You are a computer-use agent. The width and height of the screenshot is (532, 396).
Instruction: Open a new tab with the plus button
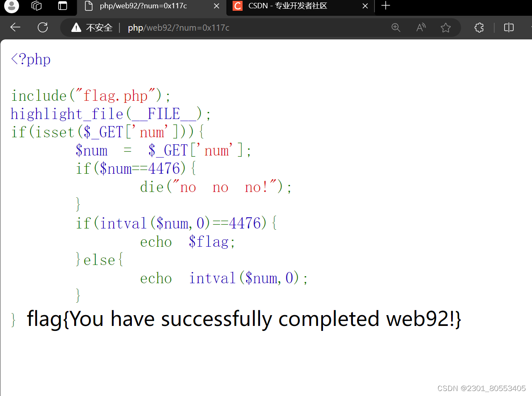tap(386, 6)
